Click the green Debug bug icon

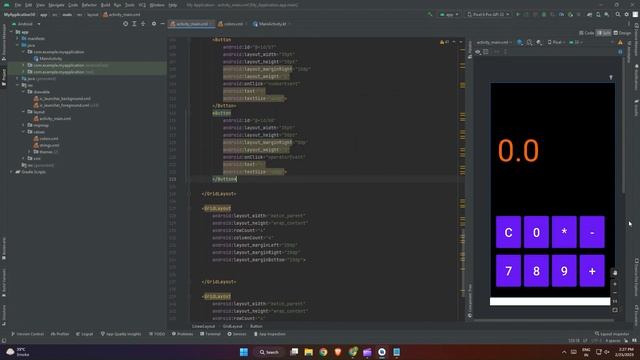click(x=544, y=14)
